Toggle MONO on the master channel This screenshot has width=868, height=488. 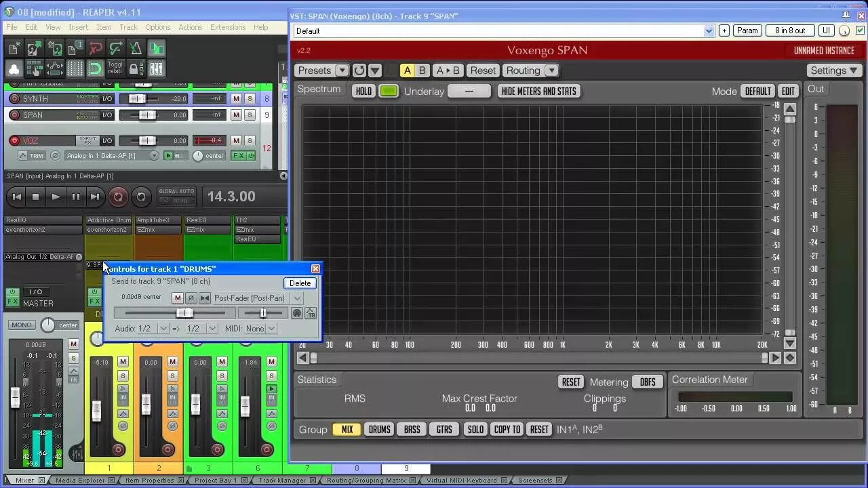(22, 325)
